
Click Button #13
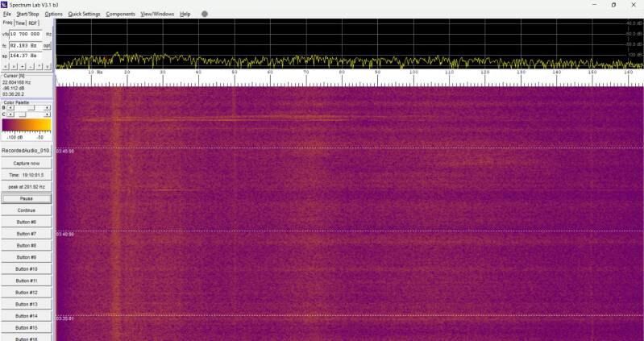pos(27,305)
